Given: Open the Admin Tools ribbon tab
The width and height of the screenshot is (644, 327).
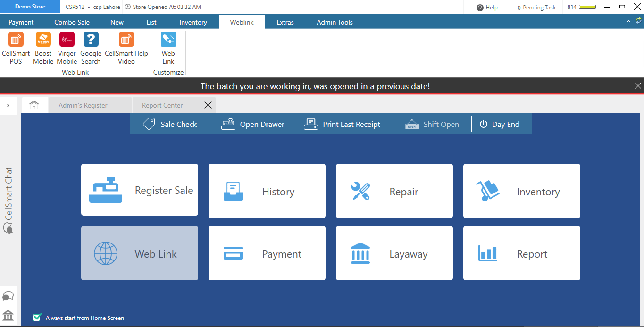Looking at the screenshot, I should coord(335,22).
